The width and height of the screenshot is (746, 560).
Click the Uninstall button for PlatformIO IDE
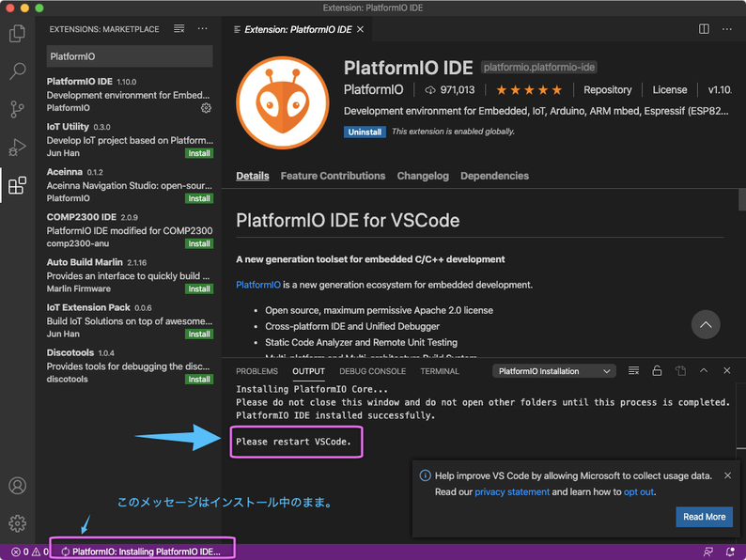[365, 132]
